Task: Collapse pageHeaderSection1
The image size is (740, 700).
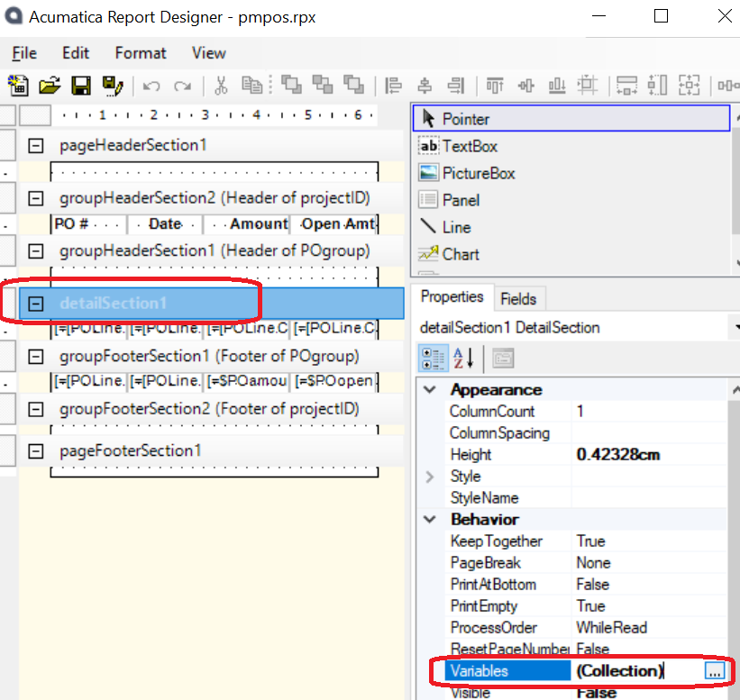Action: pyautogui.click(x=36, y=145)
